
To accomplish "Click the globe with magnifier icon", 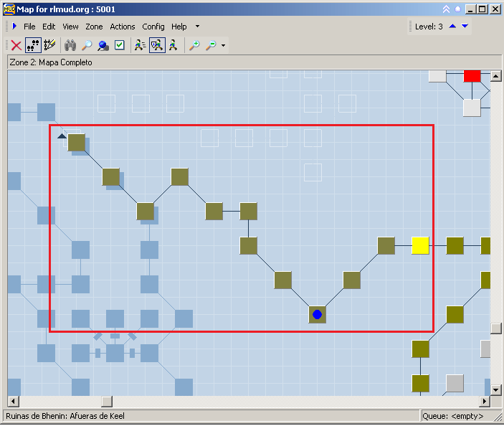I will click(x=103, y=45).
